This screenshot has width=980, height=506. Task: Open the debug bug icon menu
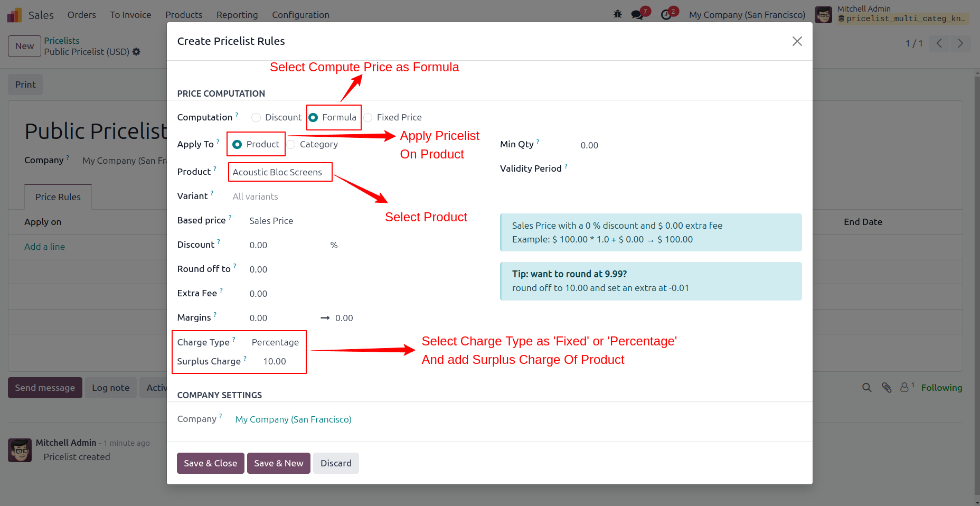[617, 14]
